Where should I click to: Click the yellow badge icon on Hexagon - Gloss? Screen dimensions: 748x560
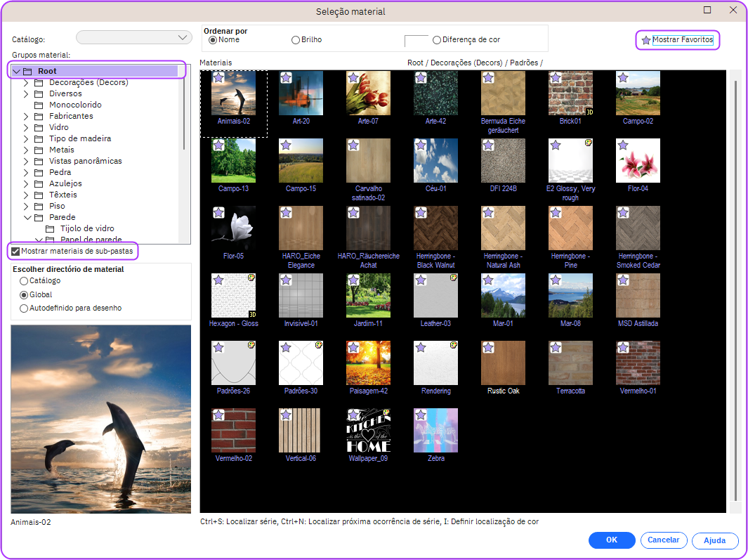[251, 278]
